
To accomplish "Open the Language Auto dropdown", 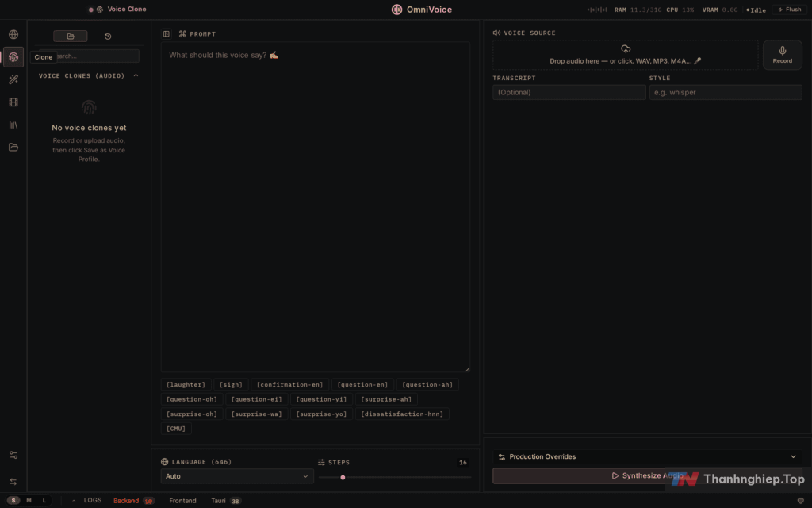I will pyautogui.click(x=237, y=476).
